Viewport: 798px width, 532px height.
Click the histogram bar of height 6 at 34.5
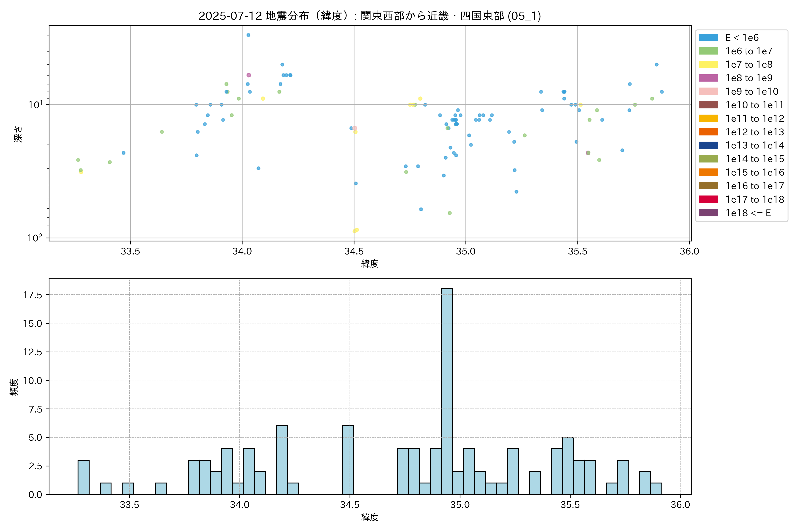(348, 460)
